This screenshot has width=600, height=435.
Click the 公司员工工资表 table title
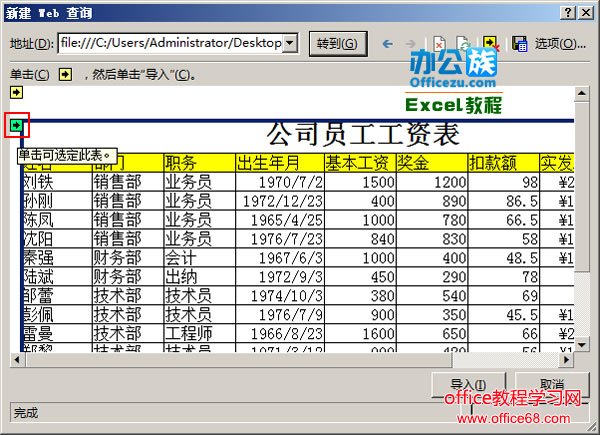[x=363, y=135]
